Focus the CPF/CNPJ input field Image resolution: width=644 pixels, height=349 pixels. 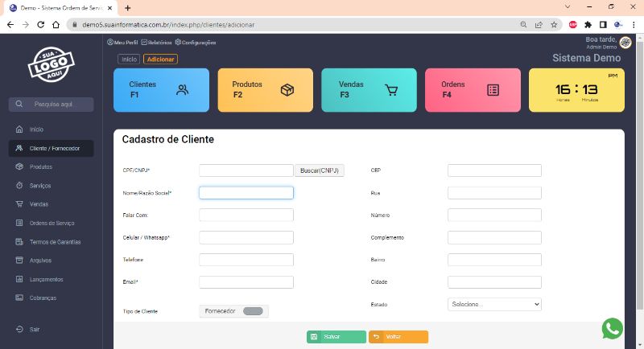pos(246,170)
